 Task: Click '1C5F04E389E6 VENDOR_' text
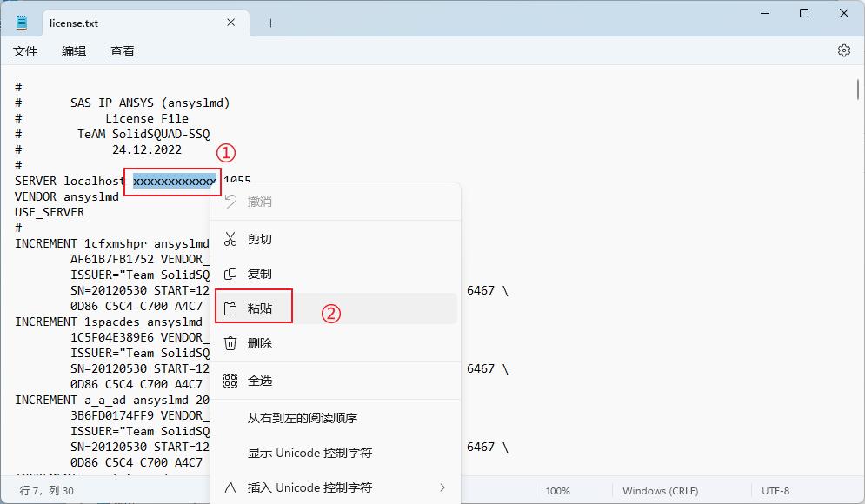point(140,337)
